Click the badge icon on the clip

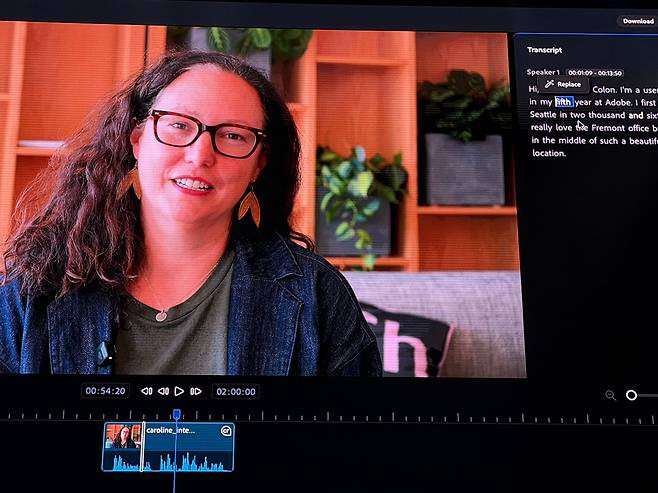click(226, 430)
